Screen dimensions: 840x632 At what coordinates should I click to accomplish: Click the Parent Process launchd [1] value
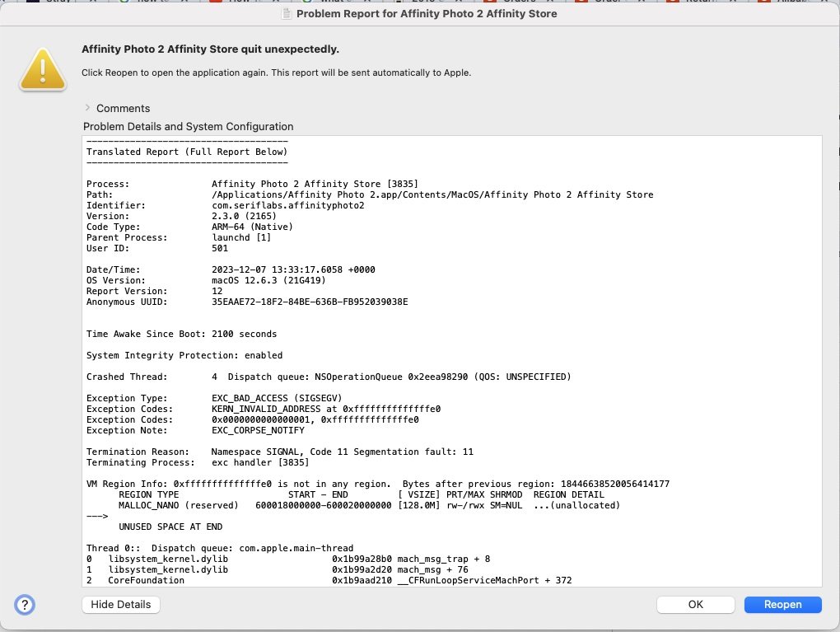click(x=241, y=237)
